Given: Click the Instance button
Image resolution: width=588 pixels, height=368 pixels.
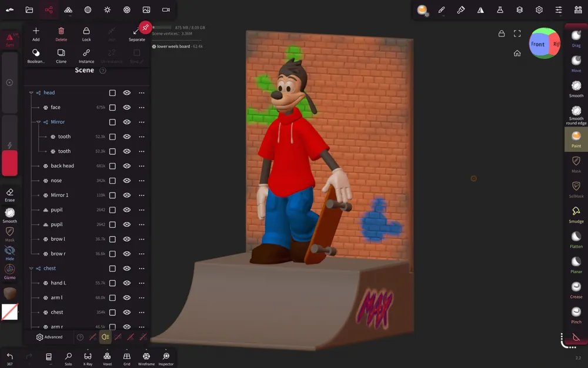Looking at the screenshot, I should (86, 56).
